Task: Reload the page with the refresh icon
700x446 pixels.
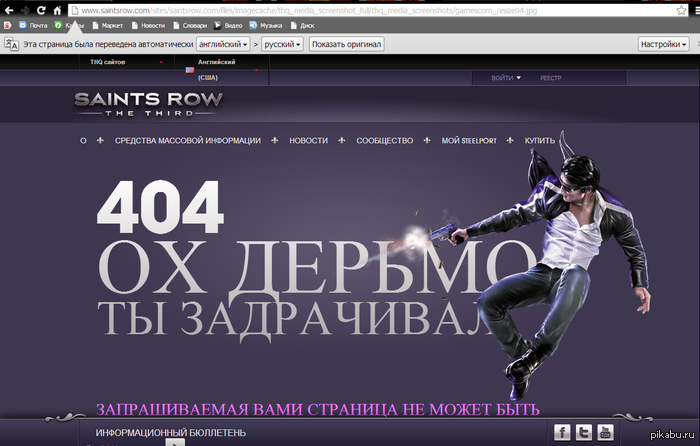Action: pyautogui.click(x=41, y=10)
